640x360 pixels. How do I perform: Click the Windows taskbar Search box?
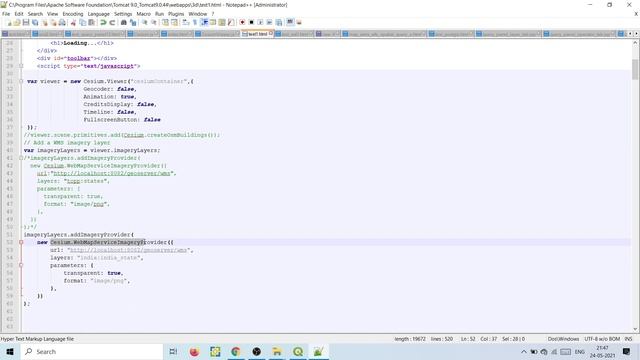(x=91, y=351)
